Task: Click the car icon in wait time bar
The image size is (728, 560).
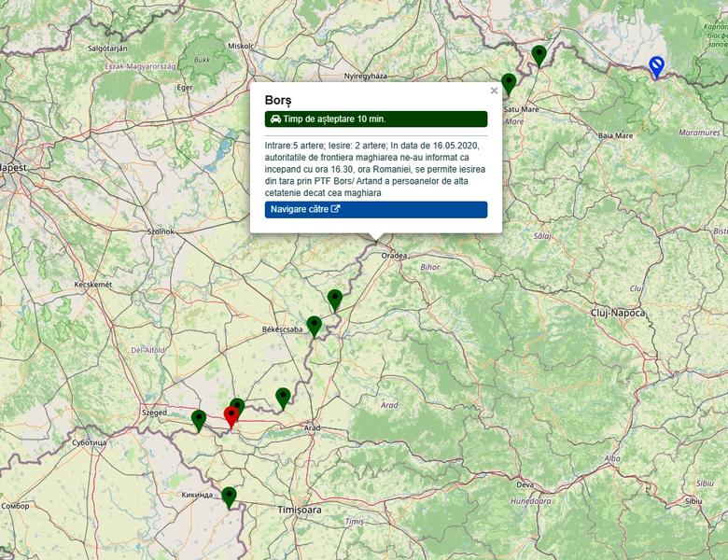Action: click(275, 119)
